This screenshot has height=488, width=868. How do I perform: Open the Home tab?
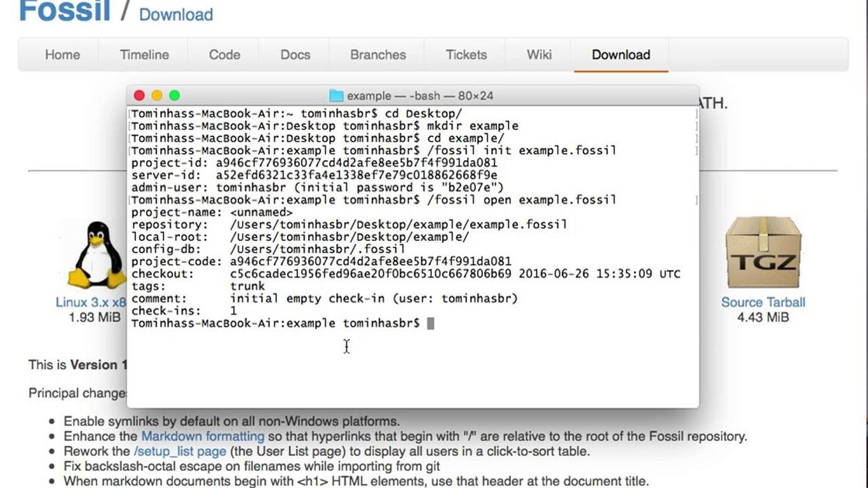(62, 55)
